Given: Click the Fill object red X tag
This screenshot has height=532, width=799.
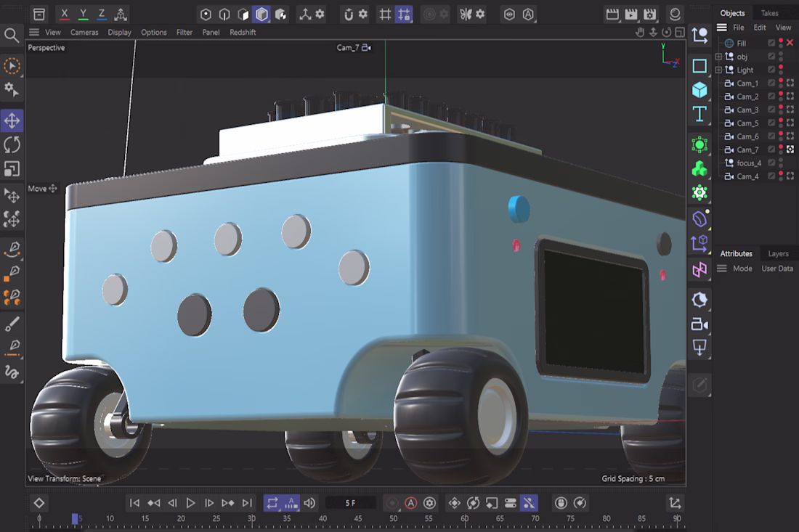Looking at the screenshot, I should tap(790, 43).
